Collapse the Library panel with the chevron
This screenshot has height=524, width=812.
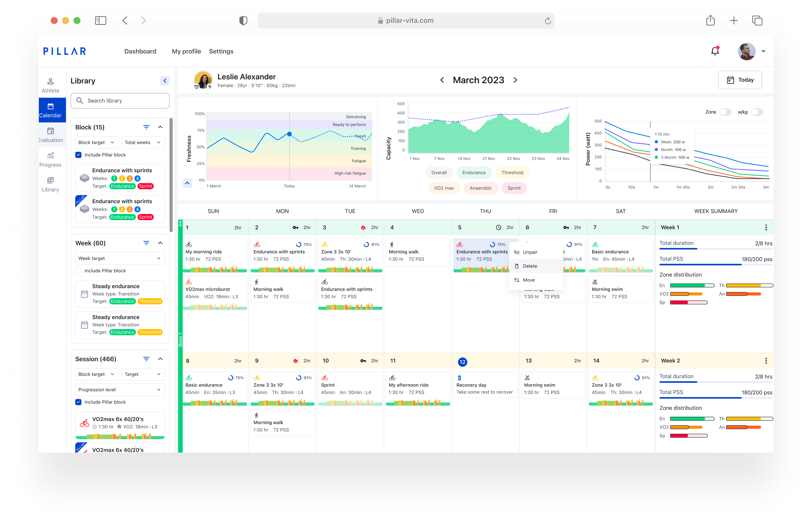tap(165, 81)
